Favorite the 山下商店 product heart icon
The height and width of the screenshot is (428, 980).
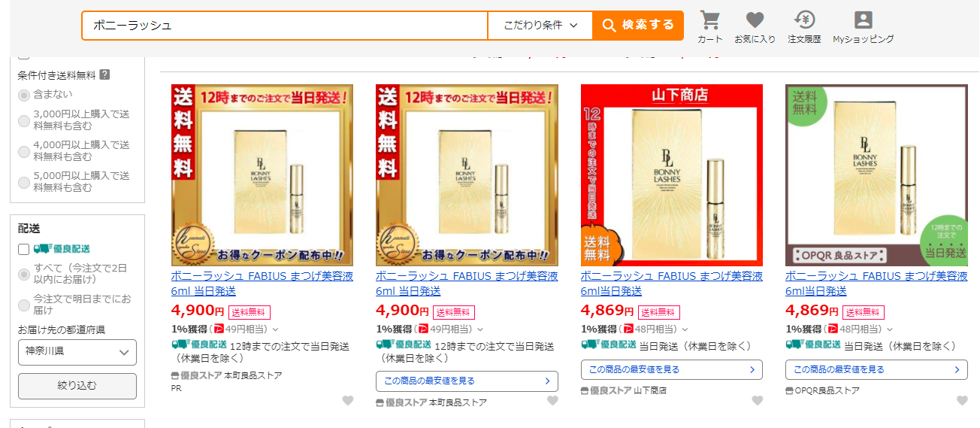pos(758,400)
